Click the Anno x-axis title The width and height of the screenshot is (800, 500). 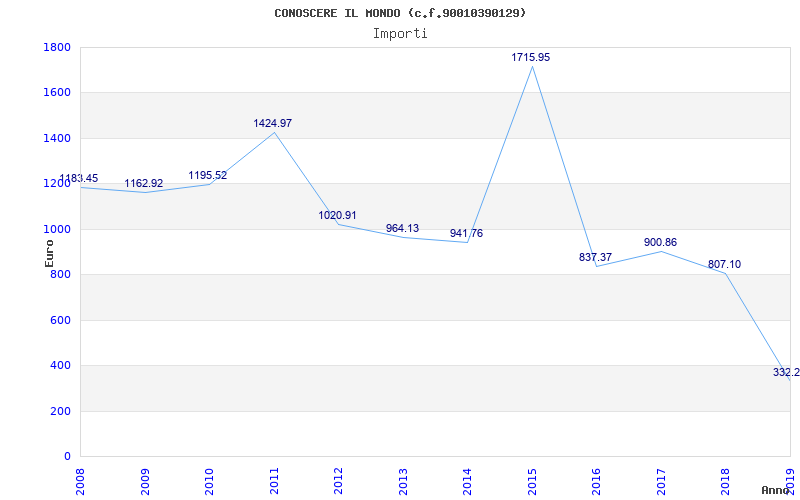coord(776,490)
